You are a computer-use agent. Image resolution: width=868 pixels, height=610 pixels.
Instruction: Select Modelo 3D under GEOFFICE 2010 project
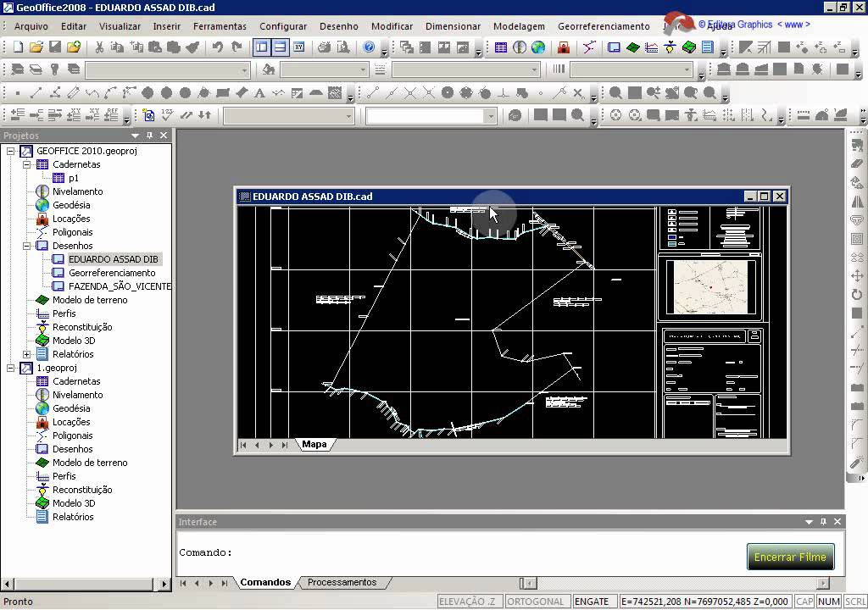tap(74, 341)
